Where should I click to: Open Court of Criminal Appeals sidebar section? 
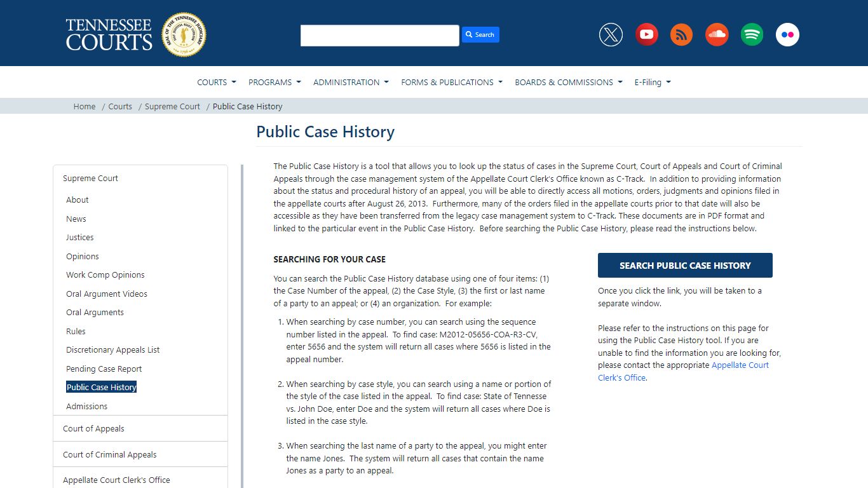point(109,454)
